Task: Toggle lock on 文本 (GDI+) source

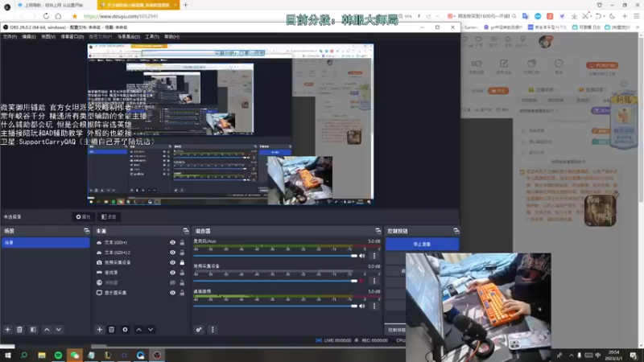Action: click(x=182, y=243)
